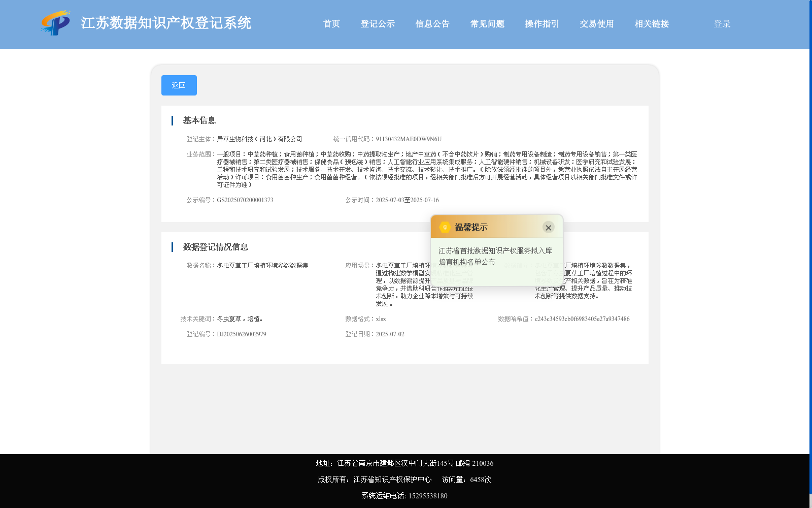
Task: Go to 登记公示 page
Action: click(x=378, y=24)
